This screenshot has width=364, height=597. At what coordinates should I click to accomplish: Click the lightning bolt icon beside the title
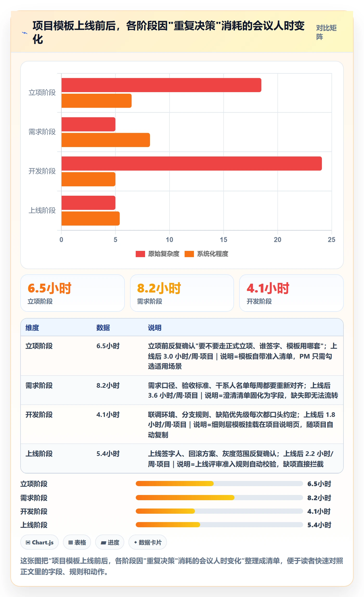(25, 33)
